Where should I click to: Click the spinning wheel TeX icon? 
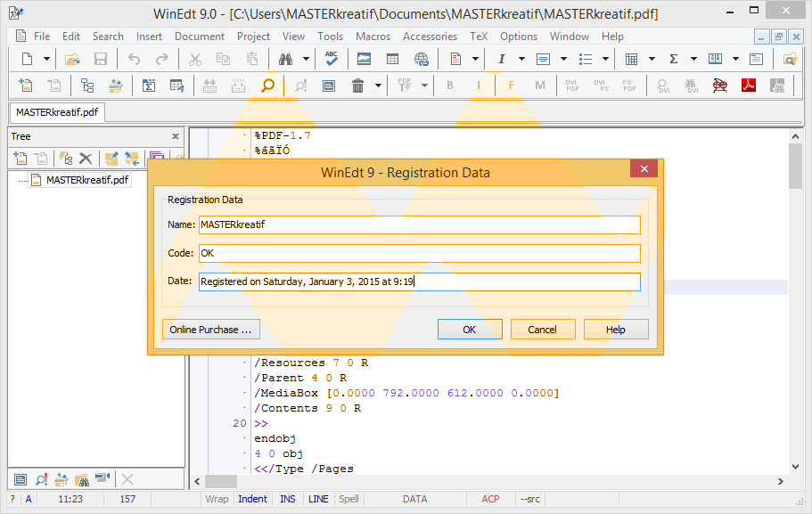coord(720,86)
